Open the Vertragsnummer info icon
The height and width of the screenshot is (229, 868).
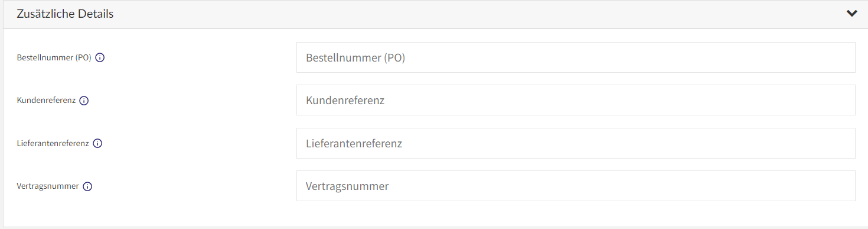(87, 186)
